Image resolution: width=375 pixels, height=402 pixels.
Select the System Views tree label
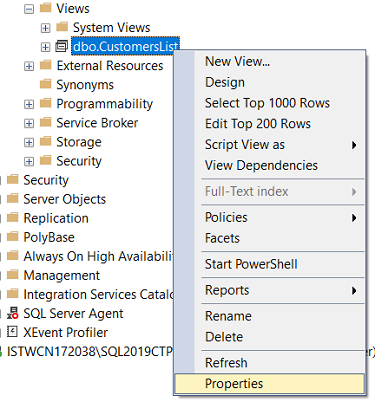(x=112, y=28)
